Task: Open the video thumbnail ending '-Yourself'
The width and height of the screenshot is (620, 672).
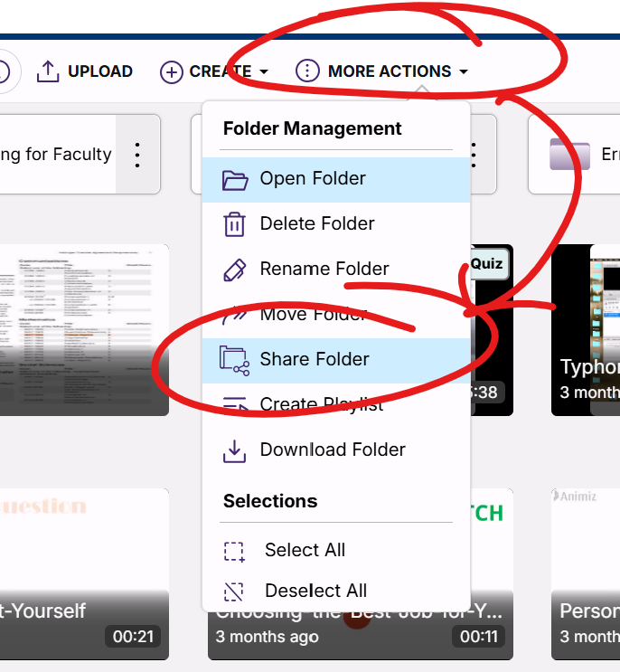Action: click(84, 573)
